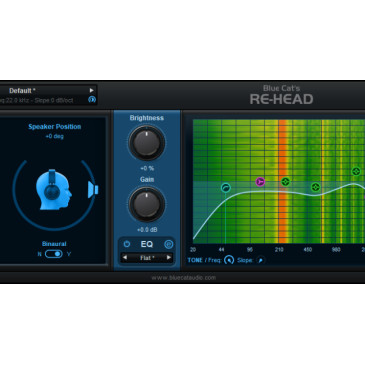Click the +0 deg speaker position value
The image size is (365, 365).
55,136
